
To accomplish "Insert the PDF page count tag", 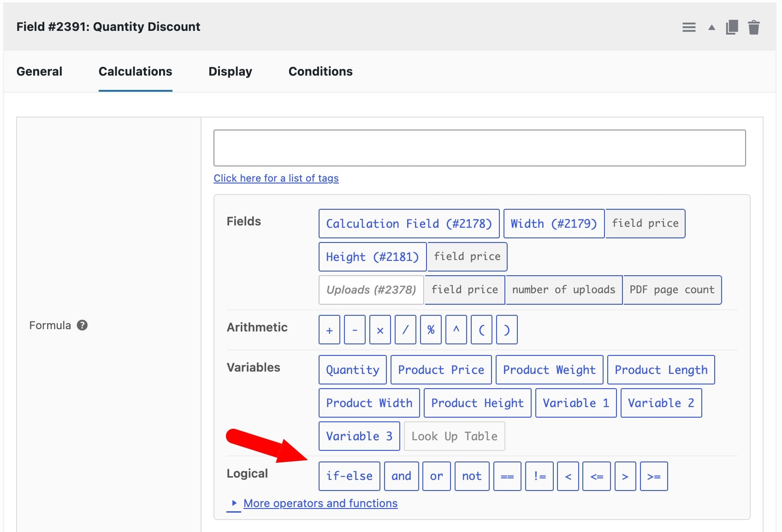I will click(x=672, y=290).
